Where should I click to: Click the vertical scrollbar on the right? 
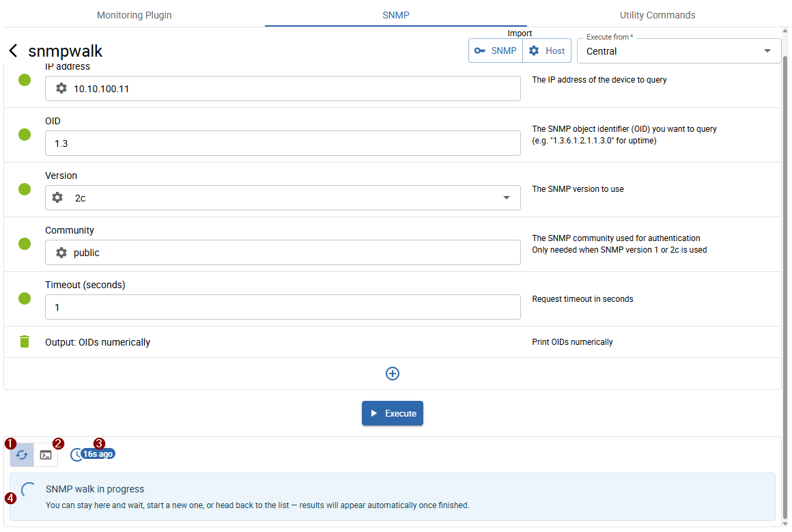(x=785, y=273)
